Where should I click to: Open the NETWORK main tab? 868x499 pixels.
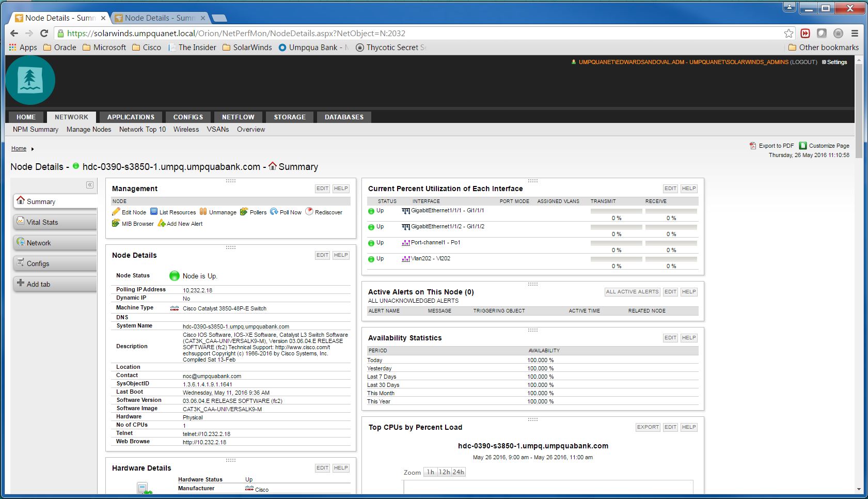(71, 117)
